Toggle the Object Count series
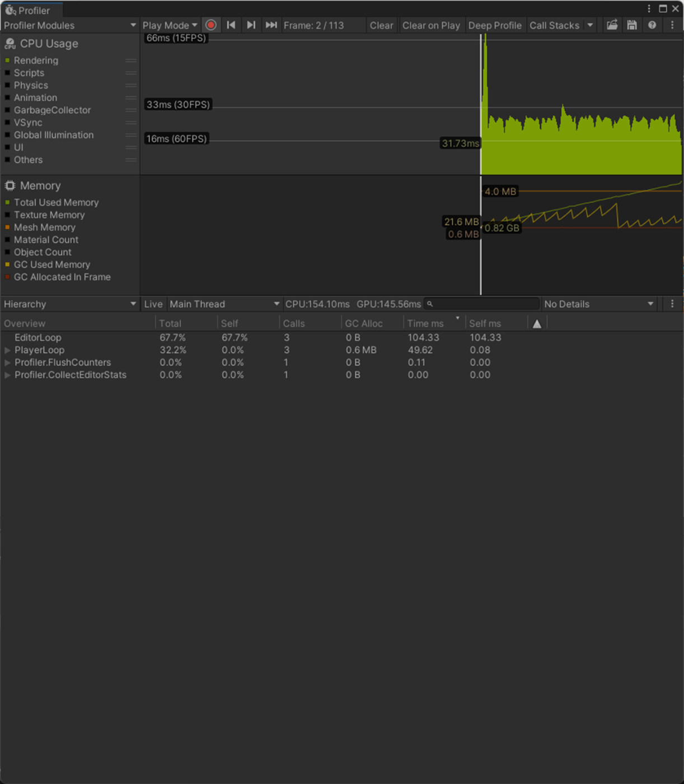The image size is (684, 784). pos(7,252)
